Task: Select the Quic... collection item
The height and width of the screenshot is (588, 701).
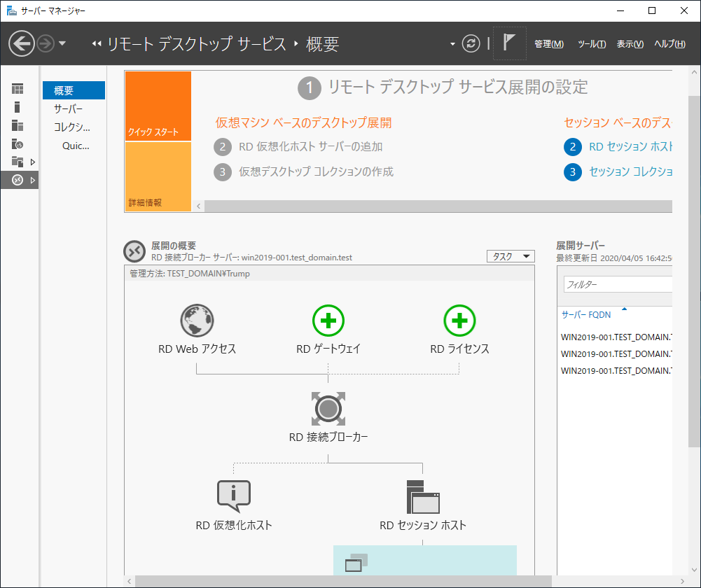Action: coord(76,146)
